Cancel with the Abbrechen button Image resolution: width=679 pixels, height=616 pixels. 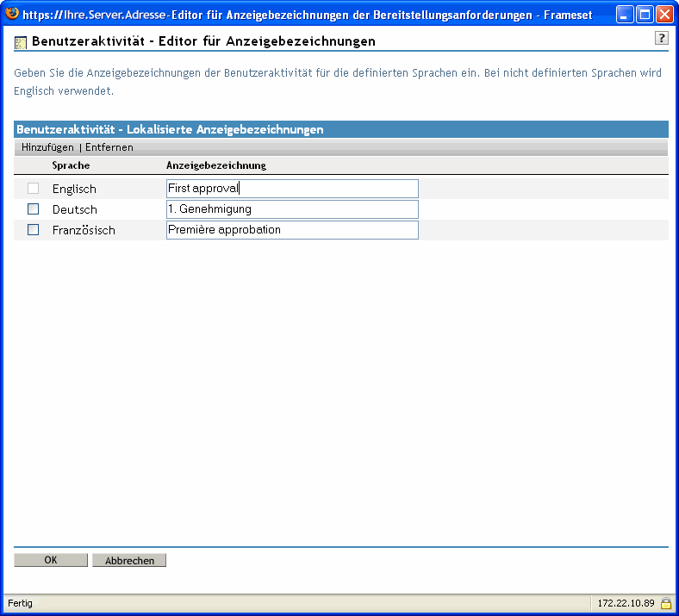click(129, 560)
